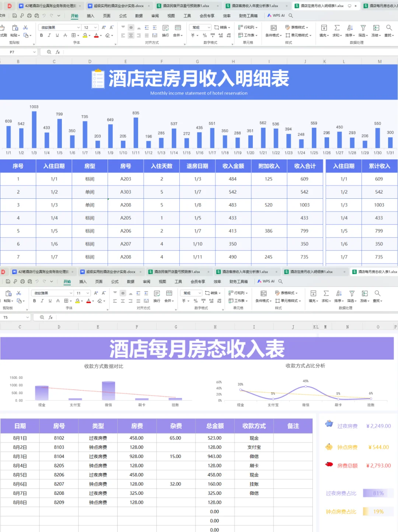Open the 数据 ribbon tab in bottom window
This screenshot has width=398, height=532.
[130, 281]
